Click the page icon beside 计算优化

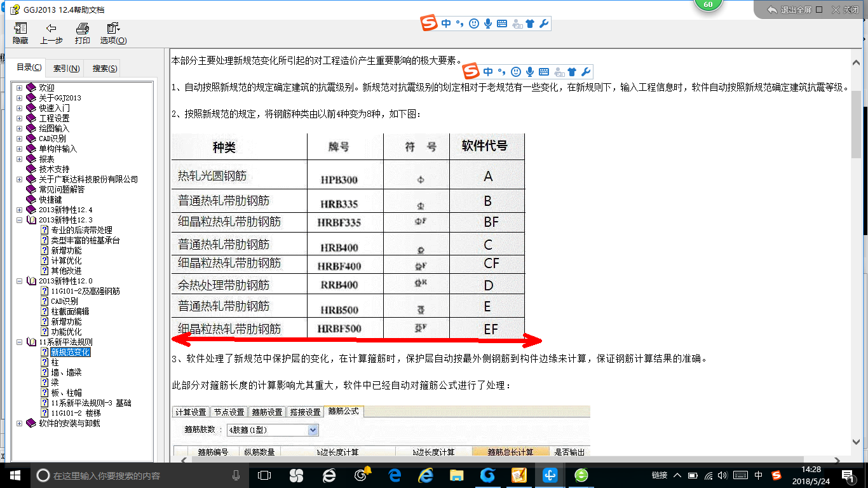click(44, 261)
